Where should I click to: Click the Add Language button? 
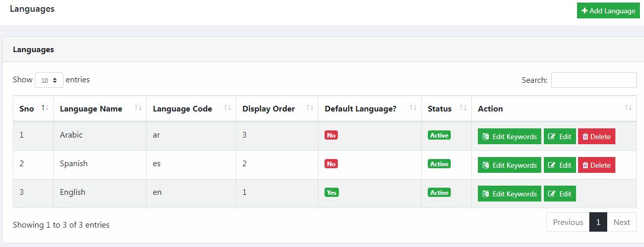[608, 11]
